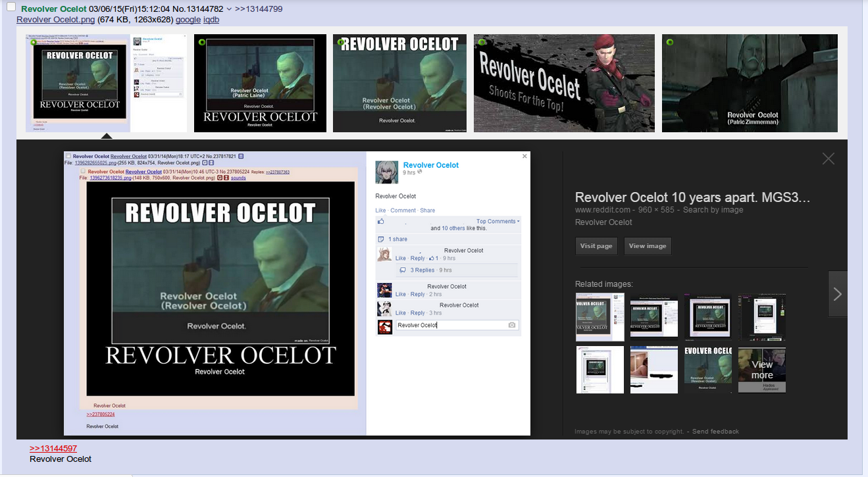Viewport: 868px width, 477px height.
Task: Click the thumbs-up Like icon on the Facebook post
Action: (x=380, y=222)
